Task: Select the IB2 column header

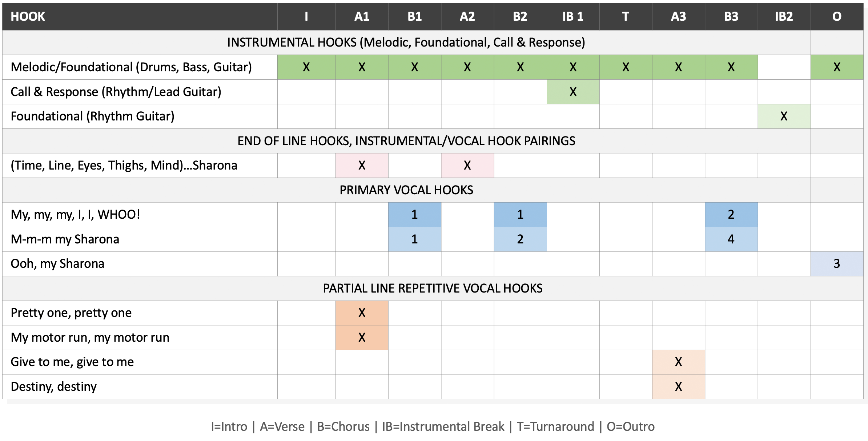Action: (x=784, y=17)
